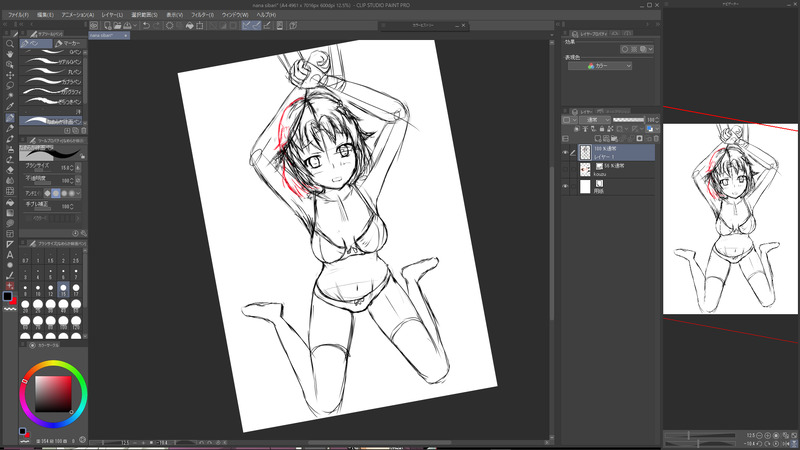Click the Undo arrow in command bar

(x=146, y=25)
